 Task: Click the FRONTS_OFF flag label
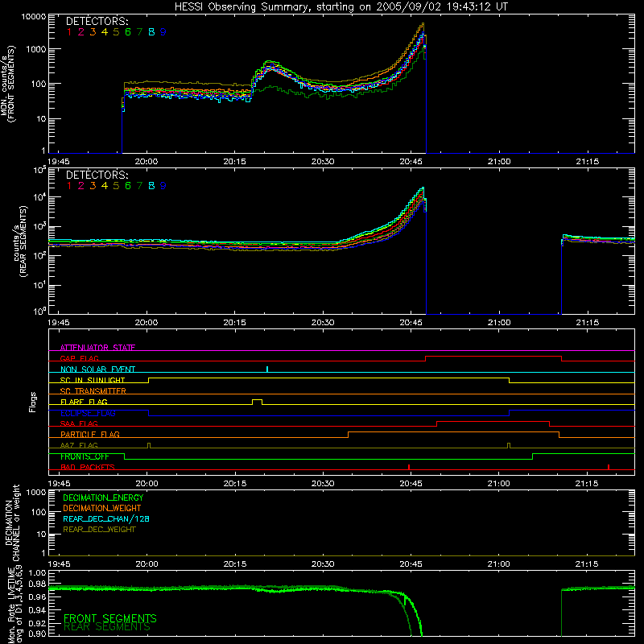[x=85, y=456]
